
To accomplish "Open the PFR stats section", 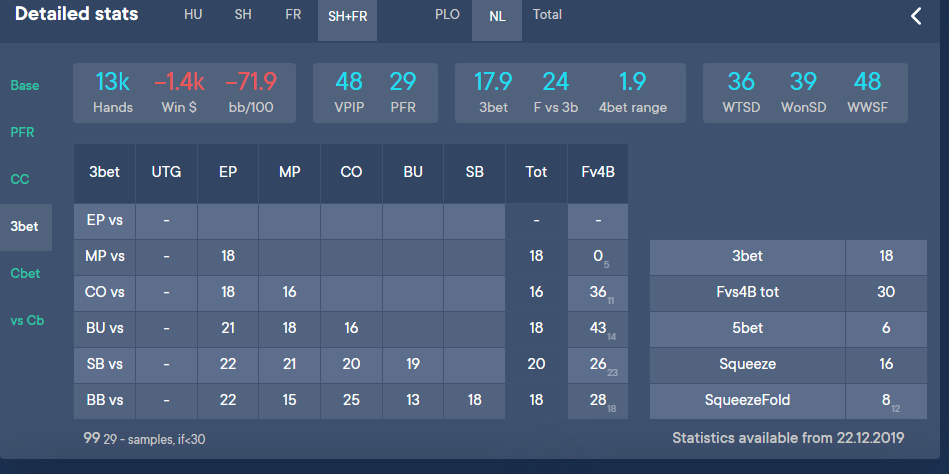I will [x=24, y=132].
